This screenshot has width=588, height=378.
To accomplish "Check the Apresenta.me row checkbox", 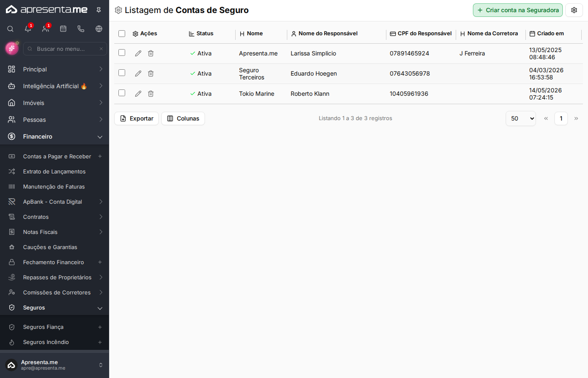I will [122, 52].
